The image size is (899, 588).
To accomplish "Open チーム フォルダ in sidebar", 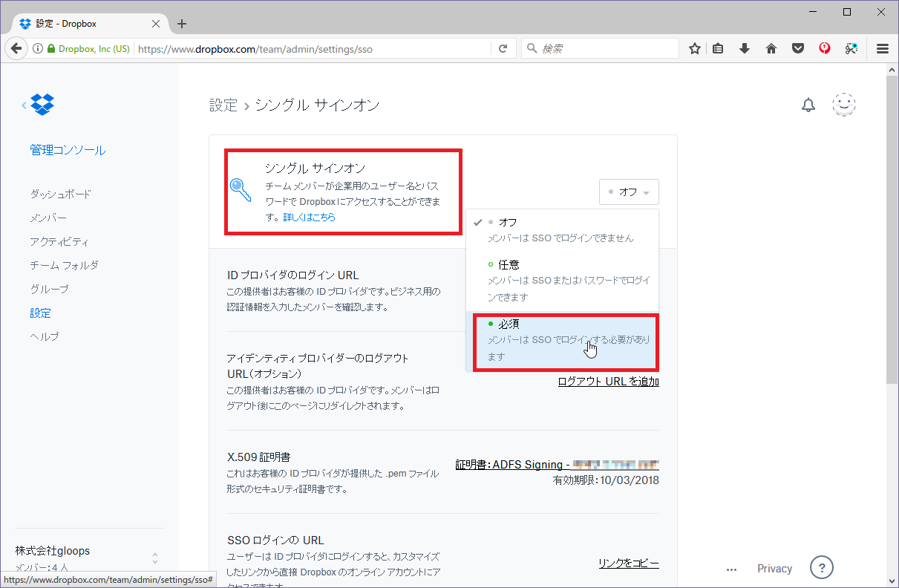I will (x=65, y=265).
